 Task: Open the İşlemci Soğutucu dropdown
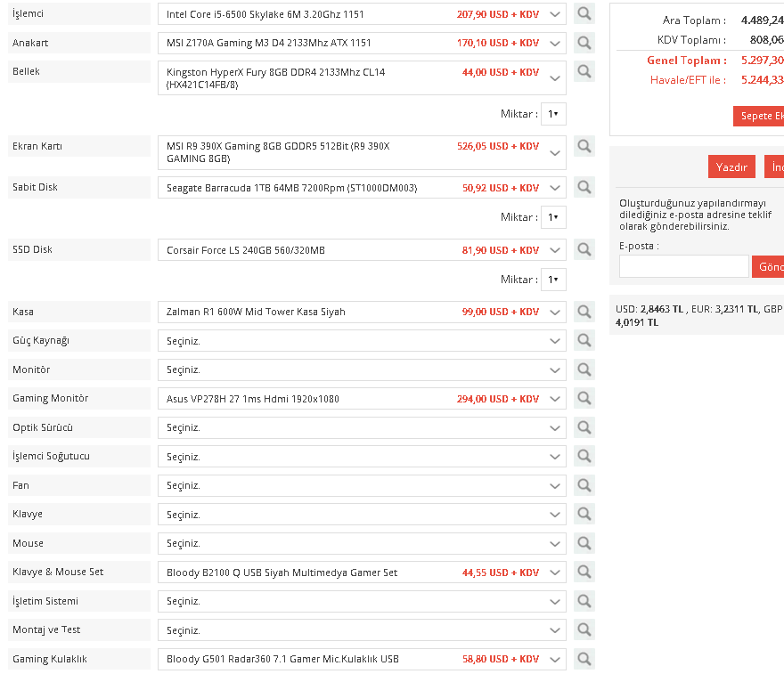(362, 457)
